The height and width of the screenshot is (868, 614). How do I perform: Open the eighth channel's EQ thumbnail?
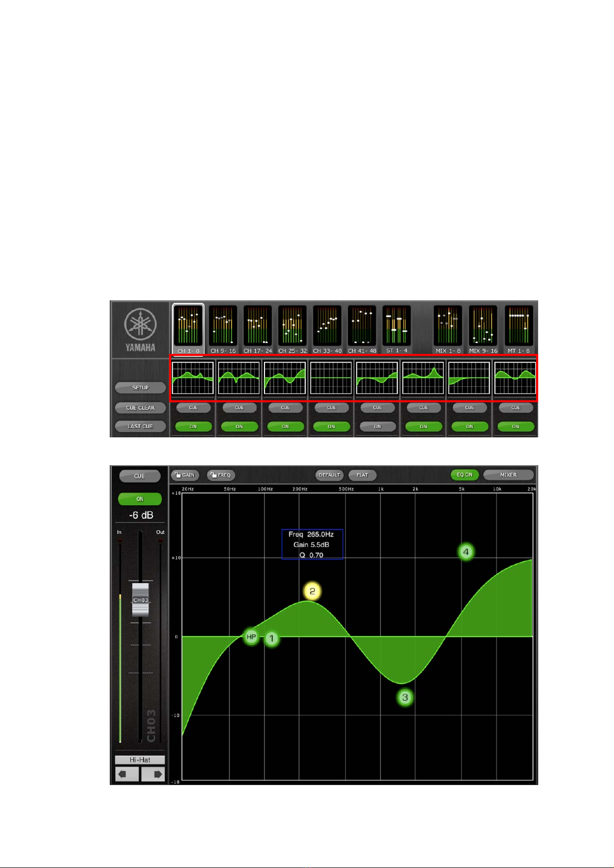(515, 378)
